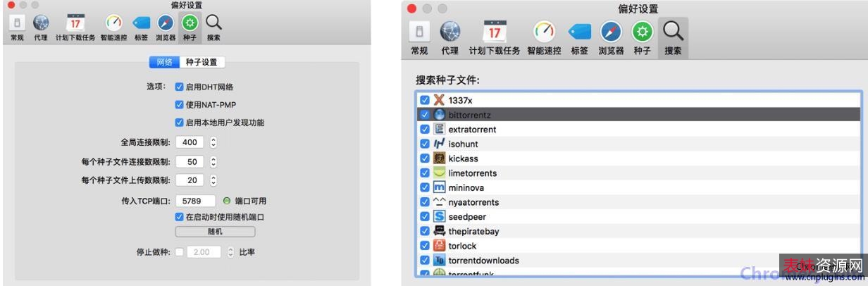This screenshot has height=286, width=868.
Task: Uncheck the 1337x search site
Action: (424, 100)
